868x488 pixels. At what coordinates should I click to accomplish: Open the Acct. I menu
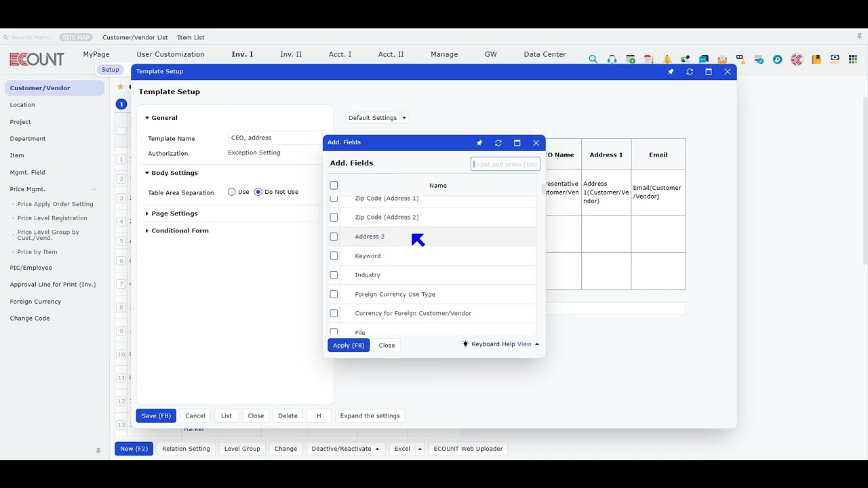point(340,54)
